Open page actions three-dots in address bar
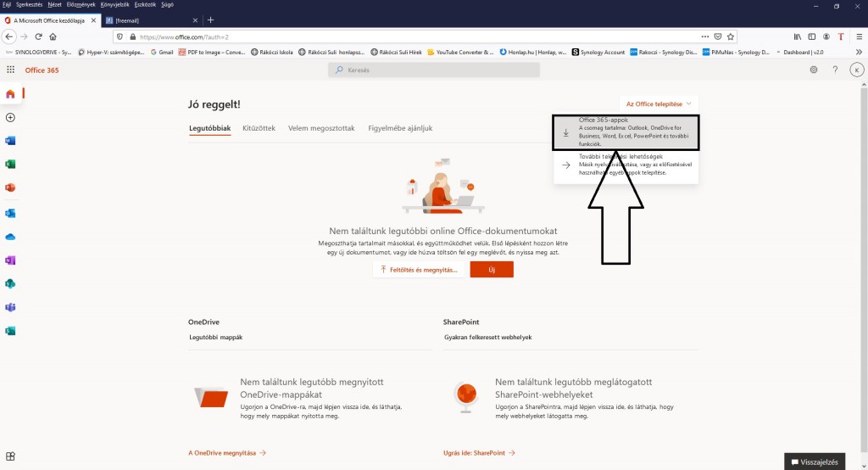 tap(704, 36)
